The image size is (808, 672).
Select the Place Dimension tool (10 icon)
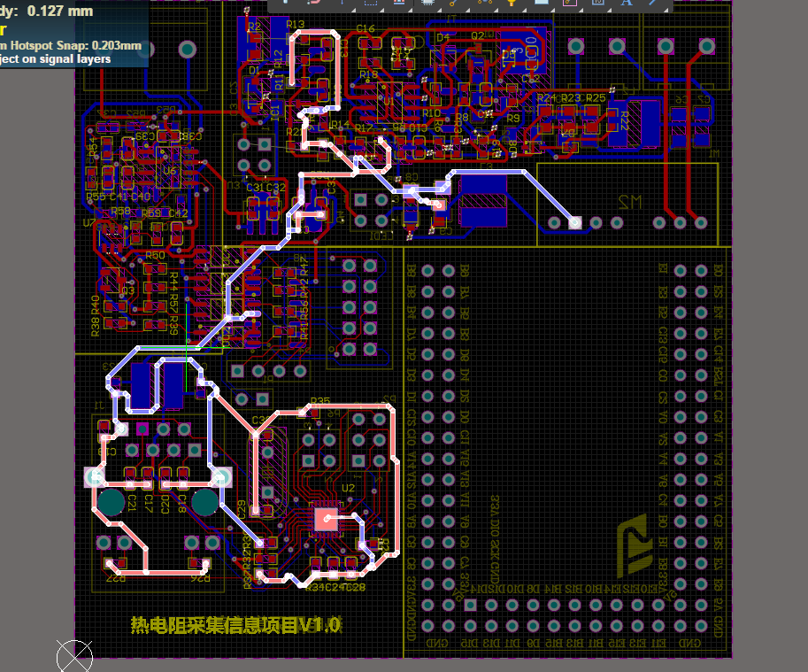pos(596,4)
